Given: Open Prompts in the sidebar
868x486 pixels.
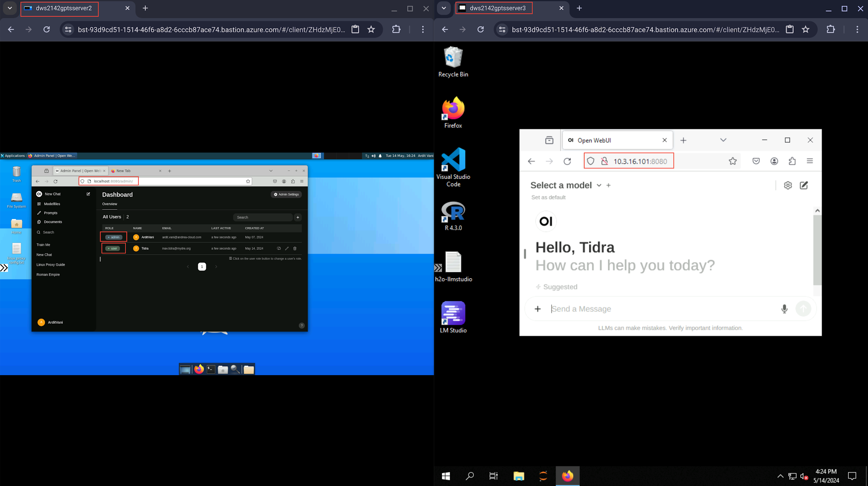Looking at the screenshot, I should [x=50, y=213].
